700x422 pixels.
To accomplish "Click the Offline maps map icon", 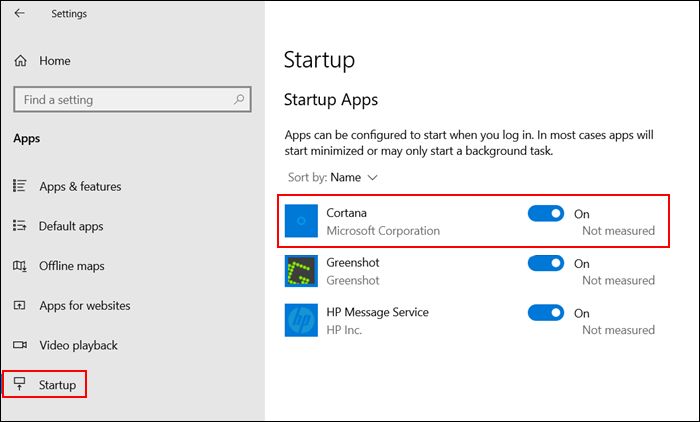I will tap(20, 266).
